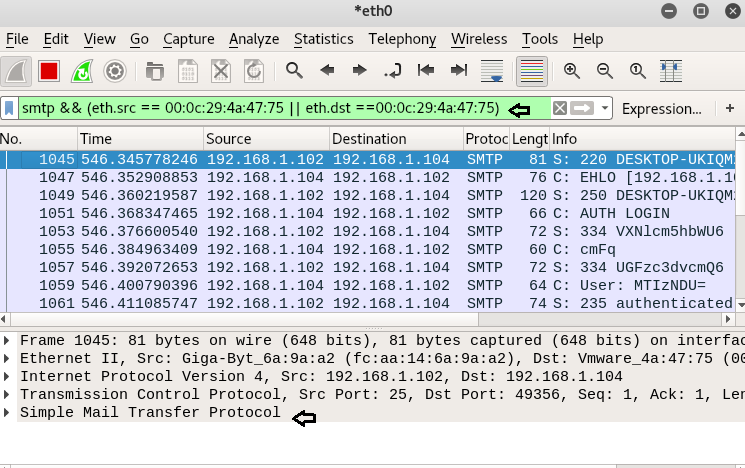Reset packet text to normal size
745x468 pixels.
(x=638, y=71)
